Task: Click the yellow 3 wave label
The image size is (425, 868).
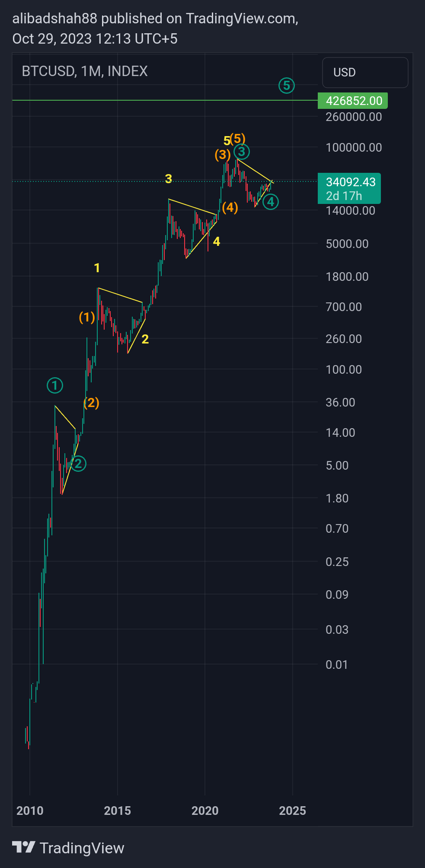Action: 169,178
